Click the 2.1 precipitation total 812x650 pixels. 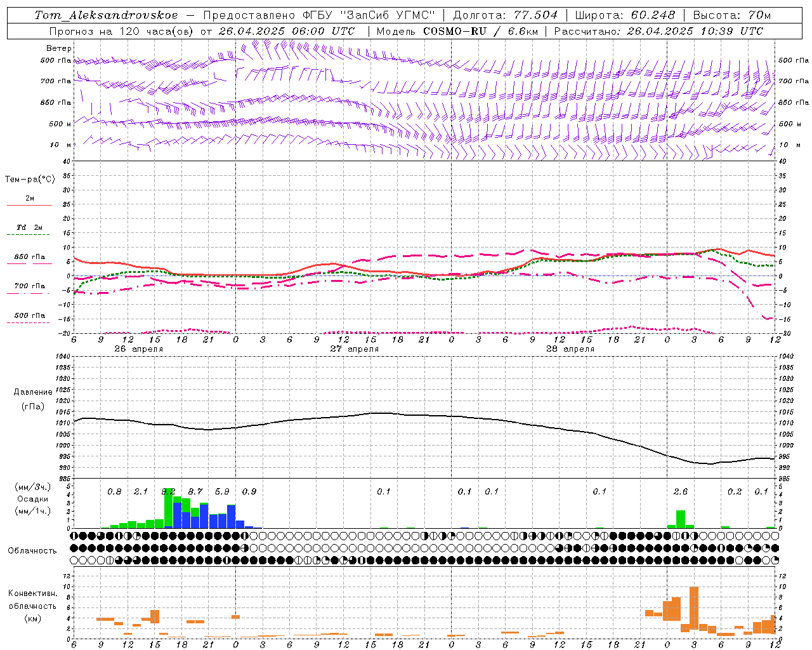click(x=141, y=492)
